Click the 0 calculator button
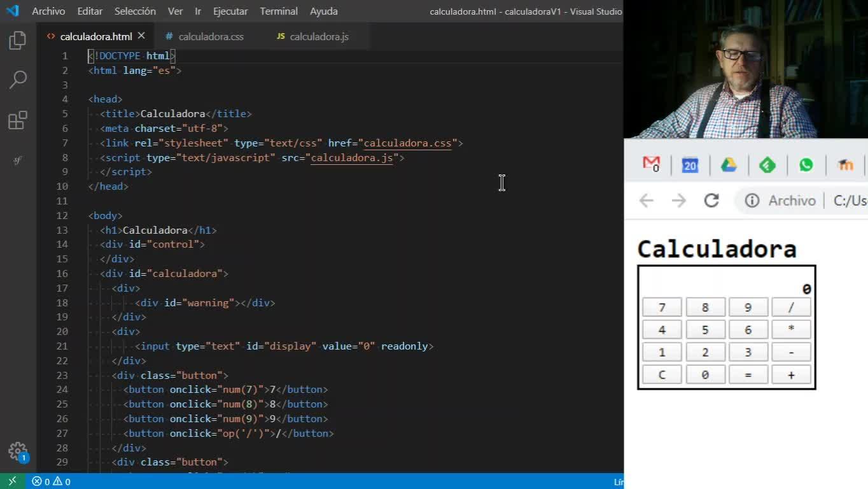Viewport: 868px width, 489px height. (x=705, y=374)
